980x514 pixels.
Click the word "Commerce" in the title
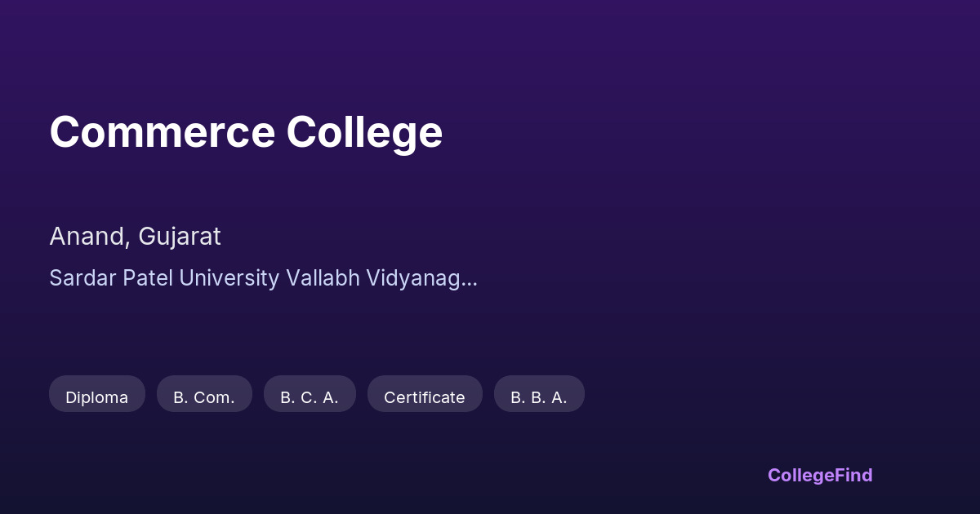[162, 132]
